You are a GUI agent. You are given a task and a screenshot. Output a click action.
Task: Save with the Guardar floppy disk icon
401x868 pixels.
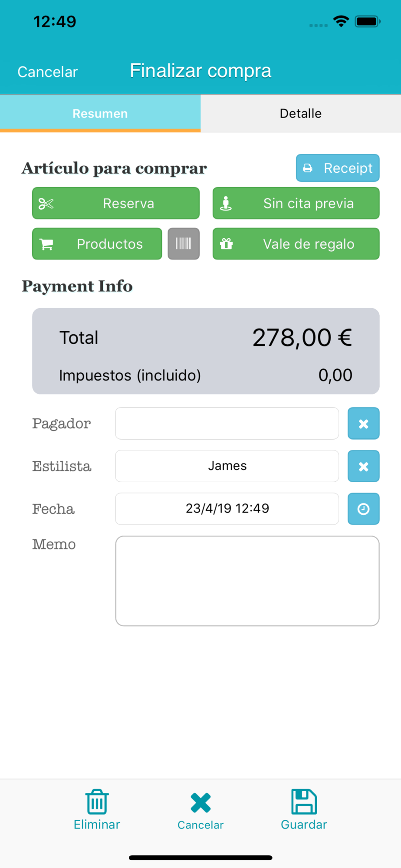(x=304, y=802)
